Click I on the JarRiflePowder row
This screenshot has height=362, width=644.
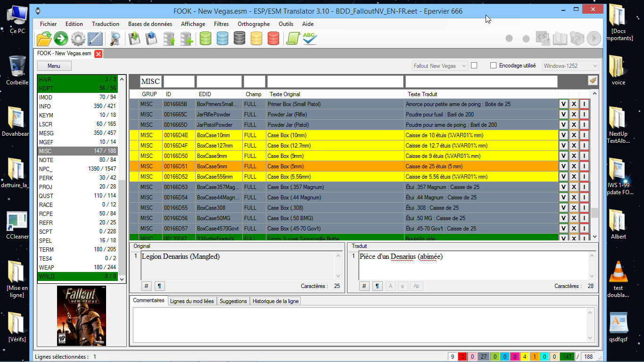pos(584,115)
